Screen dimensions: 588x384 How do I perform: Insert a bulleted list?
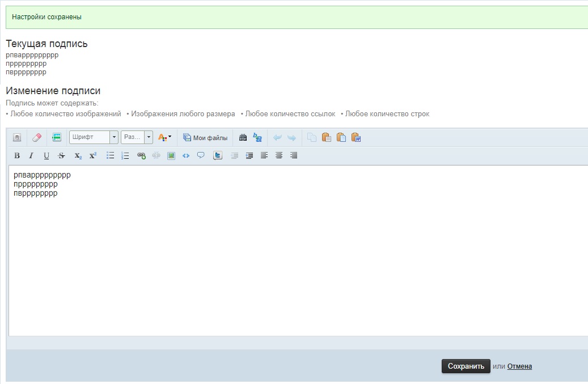pos(111,155)
